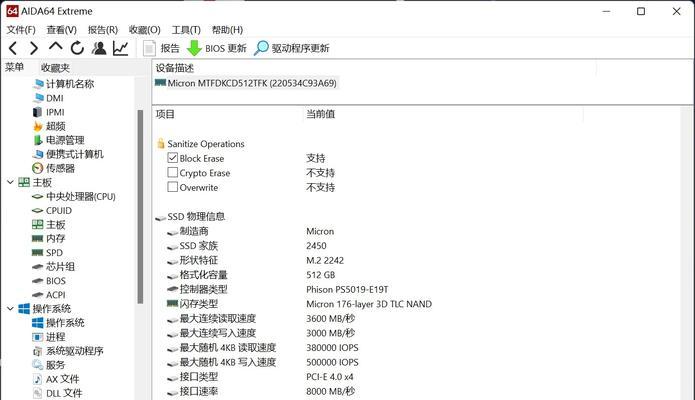The image size is (695, 400).
Task: Select the DLL 文件 tree item
Action: (64, 393)
